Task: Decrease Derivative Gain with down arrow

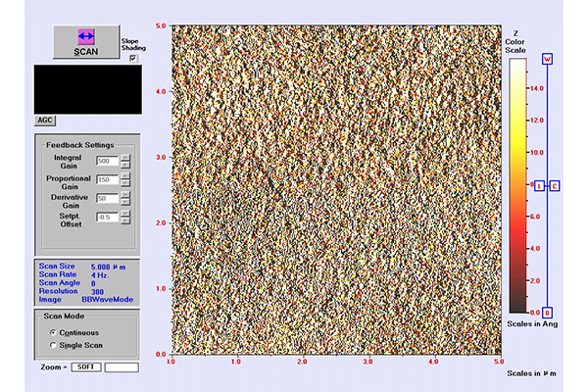Action: coord(125,202)
